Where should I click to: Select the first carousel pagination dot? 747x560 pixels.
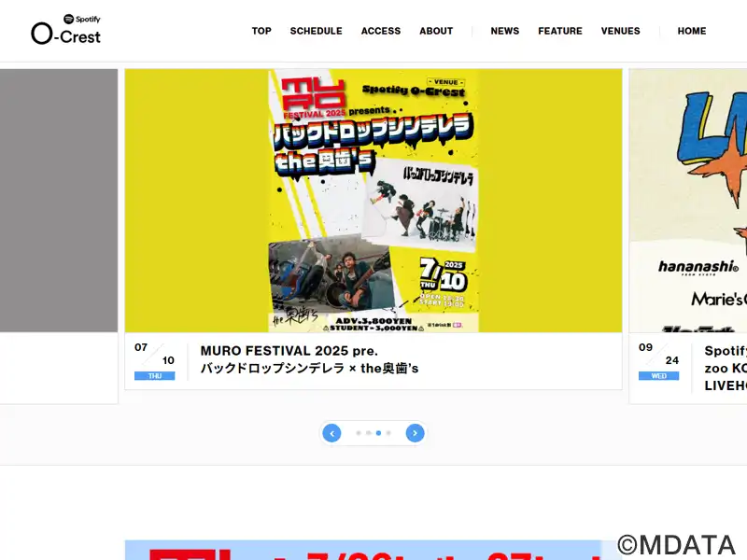359,433
